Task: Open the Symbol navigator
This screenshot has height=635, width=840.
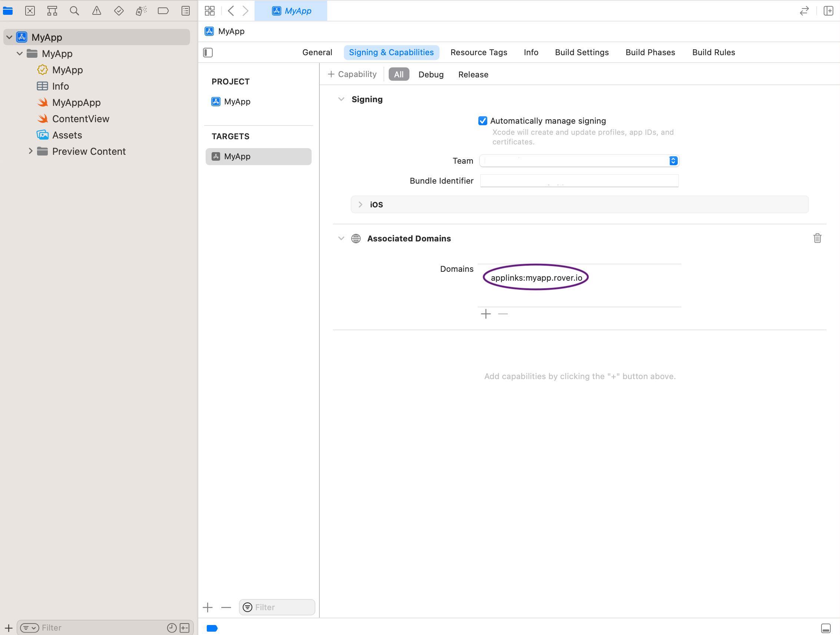Action: tap(52, 11)
